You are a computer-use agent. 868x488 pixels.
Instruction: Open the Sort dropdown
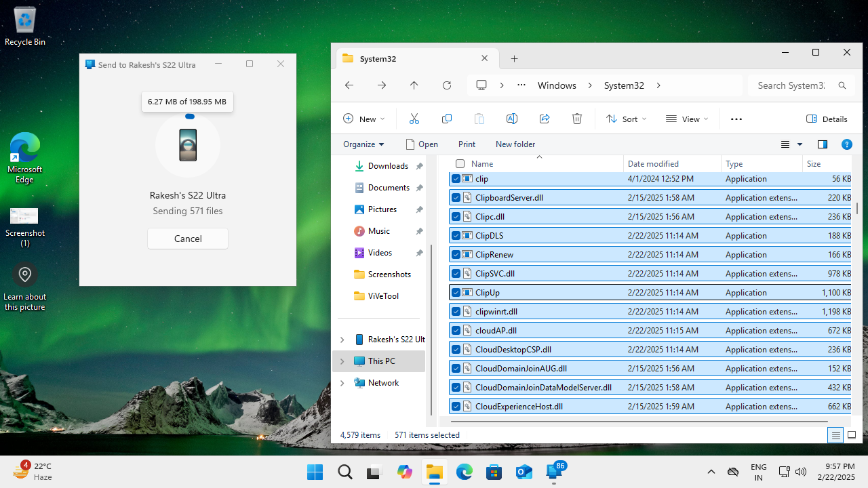[x=625, y=119]
